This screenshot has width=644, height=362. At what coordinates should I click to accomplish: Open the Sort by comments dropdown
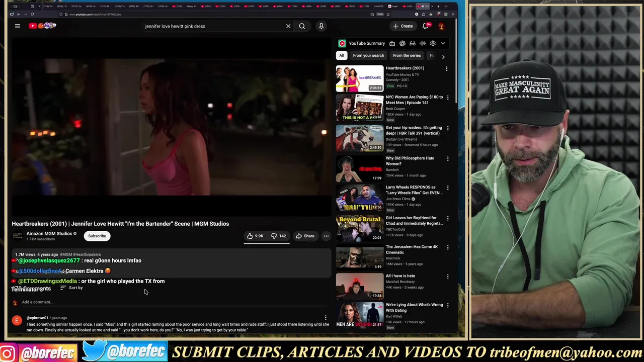pyautogui.click(x=71, y=288)
